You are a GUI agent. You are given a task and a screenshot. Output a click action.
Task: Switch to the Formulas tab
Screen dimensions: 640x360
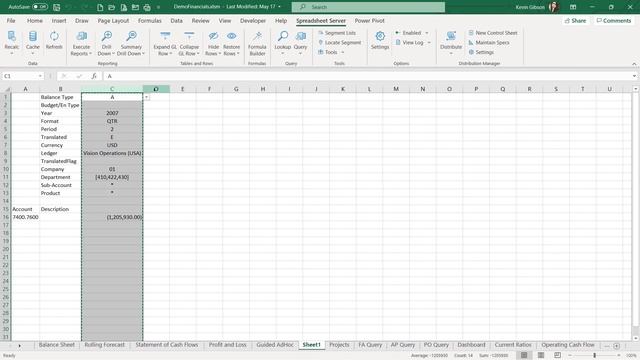click(149, 20)
